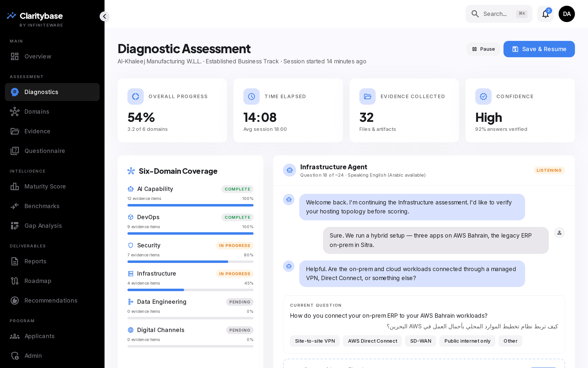Click the Six-Domain Coverage hub icon

coord(131,171)
